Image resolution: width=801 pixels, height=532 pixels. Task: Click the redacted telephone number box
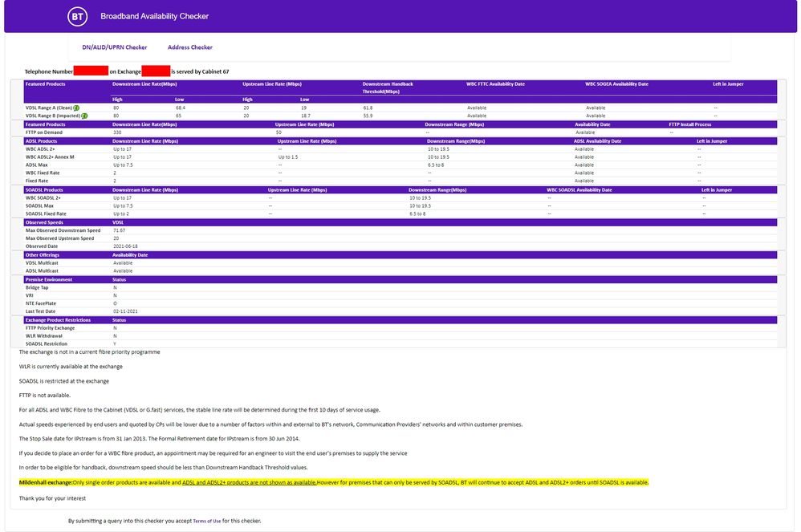(x=91, y=71)
